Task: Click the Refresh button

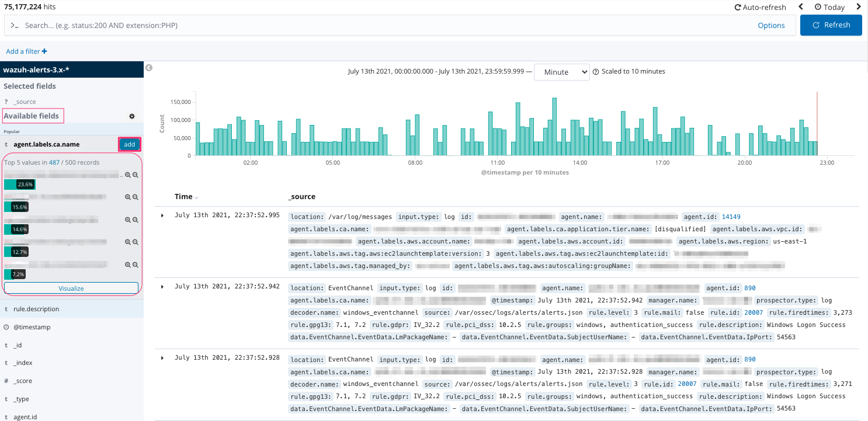Action: coord(831,25)
